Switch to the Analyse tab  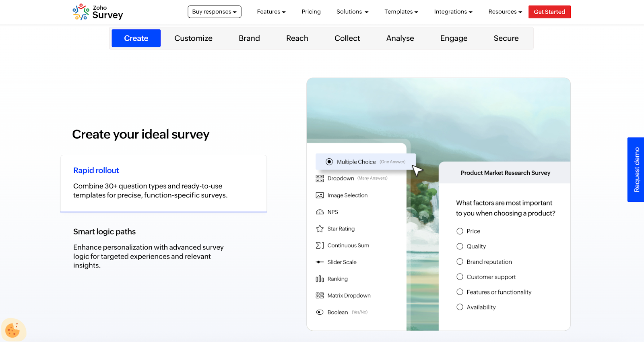(x=400, y=38)
